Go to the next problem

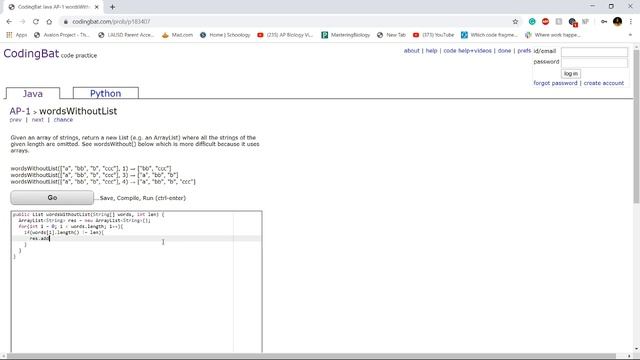point(38,120)
